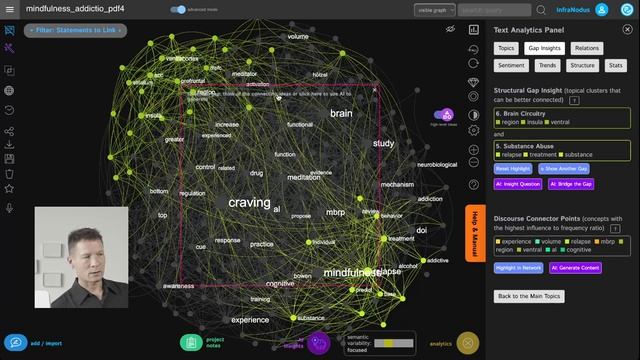Click the Reset Highlight button
The image size is (640, 360).
pyautogui.click(x=513, y=169)
